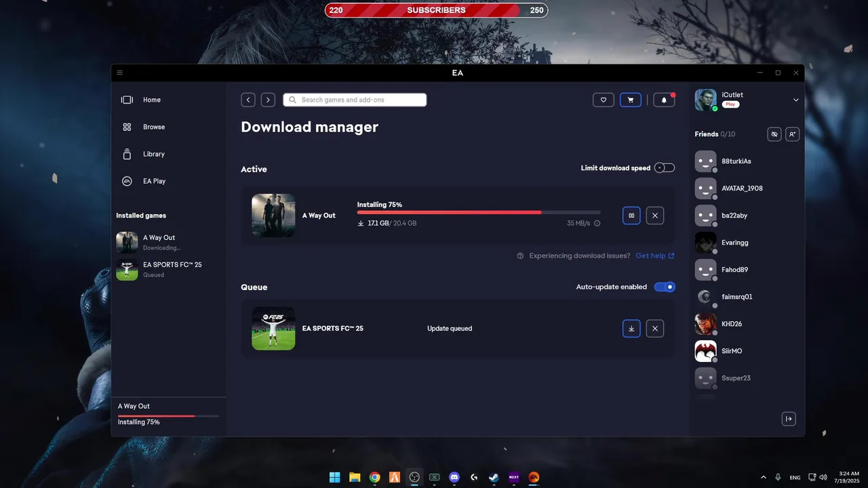
Task: Collapse the friends panel
Action: [x=789, y=419]
